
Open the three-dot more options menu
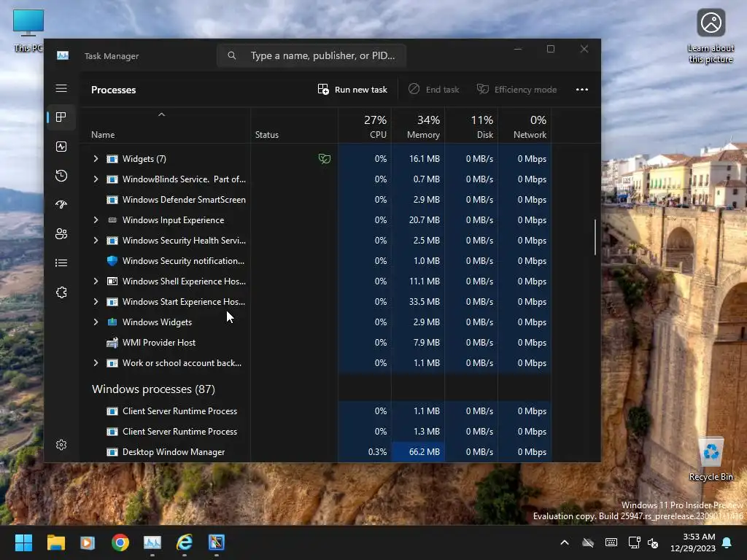click(581, 90)
